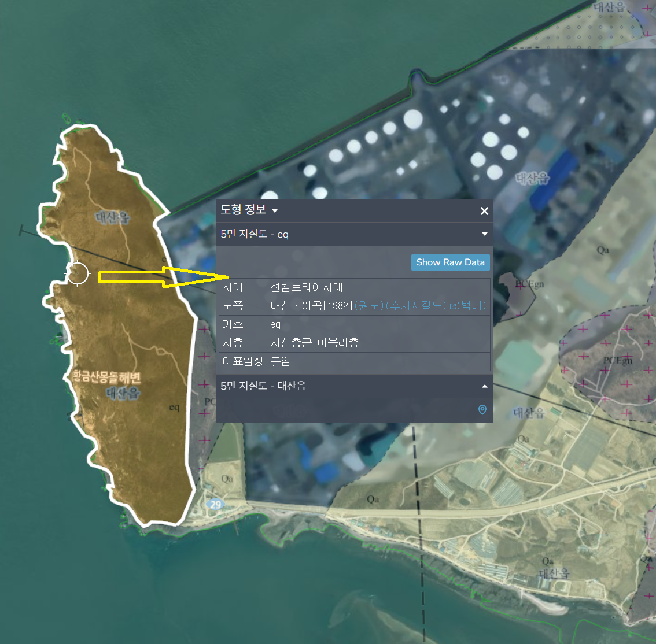The image size is (656, 644).
Task: Click the blue location pin icon
Action: tap(482, 410)
